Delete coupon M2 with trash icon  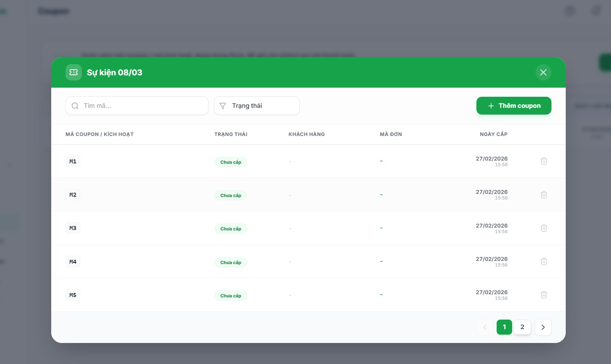pos(544,195)
